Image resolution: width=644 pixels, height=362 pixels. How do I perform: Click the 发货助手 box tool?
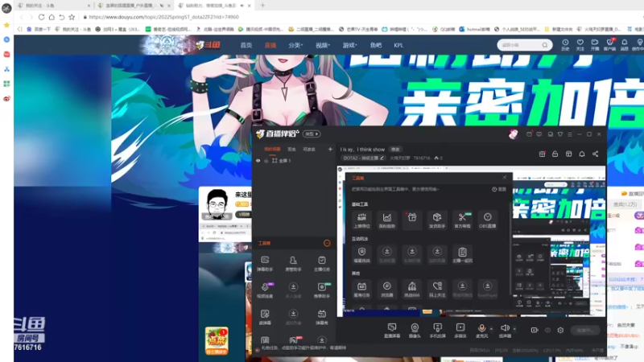[437, 220]
